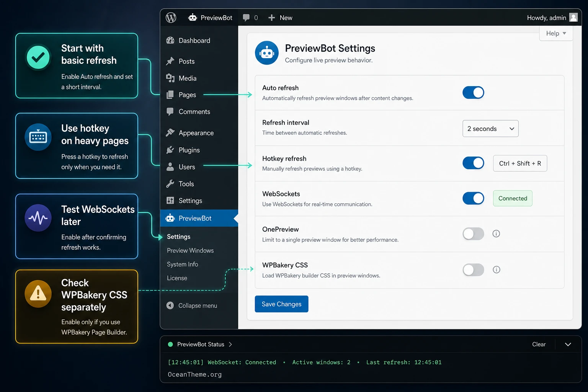Click the Save Changes button

click(x=282, y=304)
